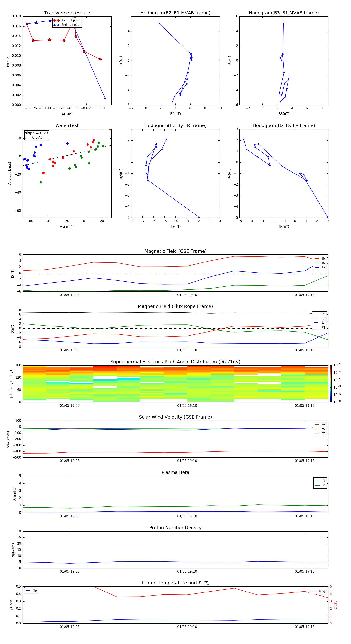Select the "Hodogram(Bx_By FR frame)" title

point(284,125)
